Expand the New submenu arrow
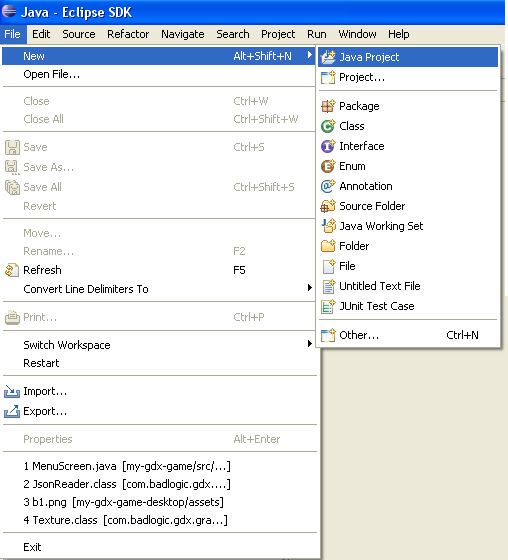This screenshot has width=508, height=560. point(310,55)
